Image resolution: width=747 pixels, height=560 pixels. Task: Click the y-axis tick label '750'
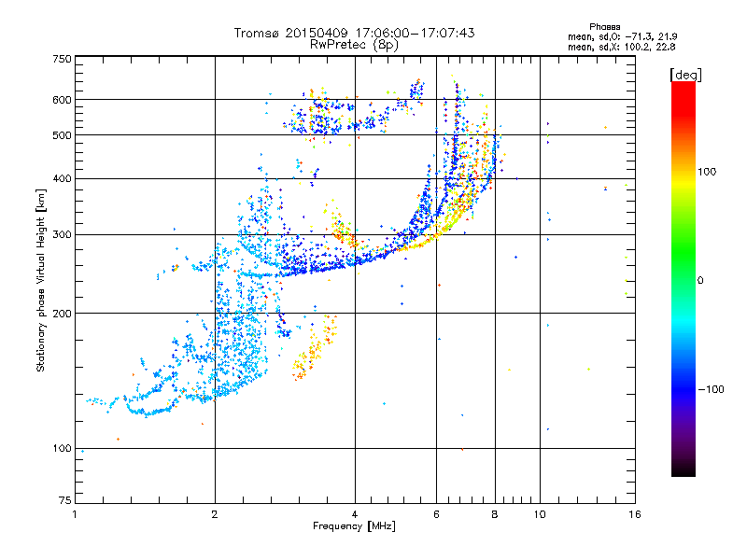62,59
